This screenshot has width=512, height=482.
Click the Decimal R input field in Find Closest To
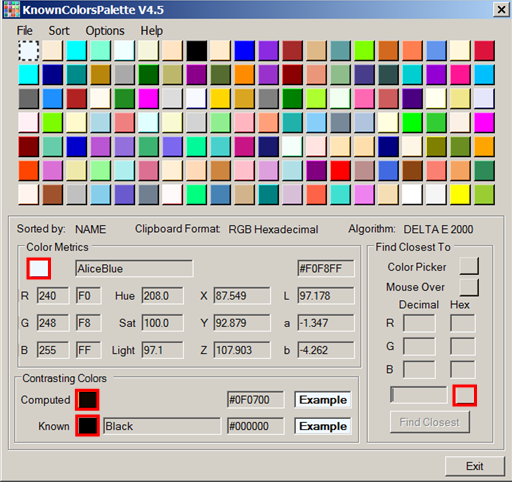point(419,323)
